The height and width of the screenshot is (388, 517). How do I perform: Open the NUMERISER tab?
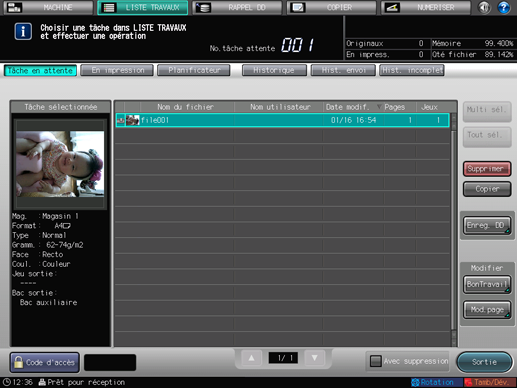click(x=426, y=7)
